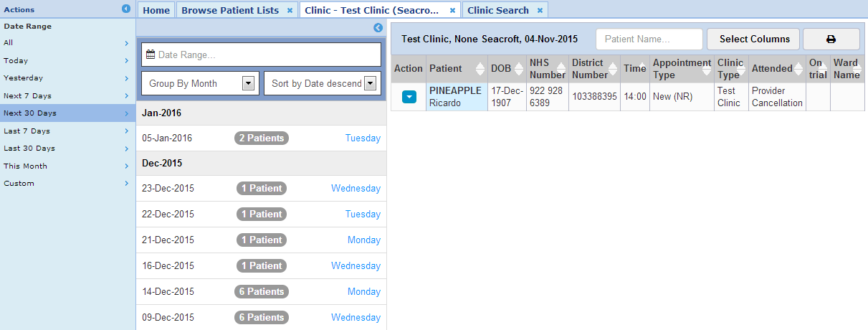The image size is (868, 330).
Task: Sort table by Patient column arrows
Action: (480, 69)
